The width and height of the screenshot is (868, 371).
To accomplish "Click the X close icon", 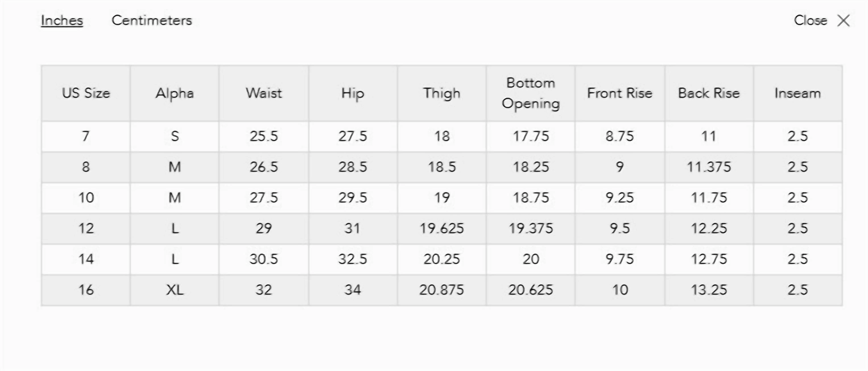I will (844, 20).
